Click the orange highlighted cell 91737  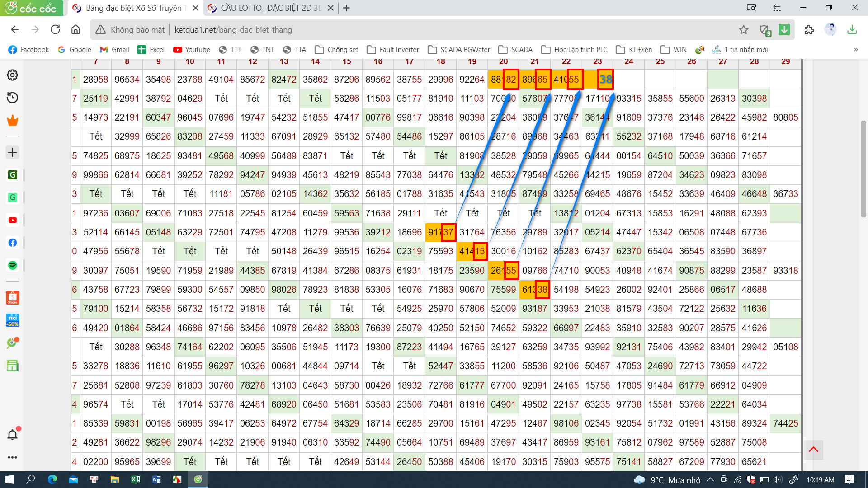[x=440, y=232]
